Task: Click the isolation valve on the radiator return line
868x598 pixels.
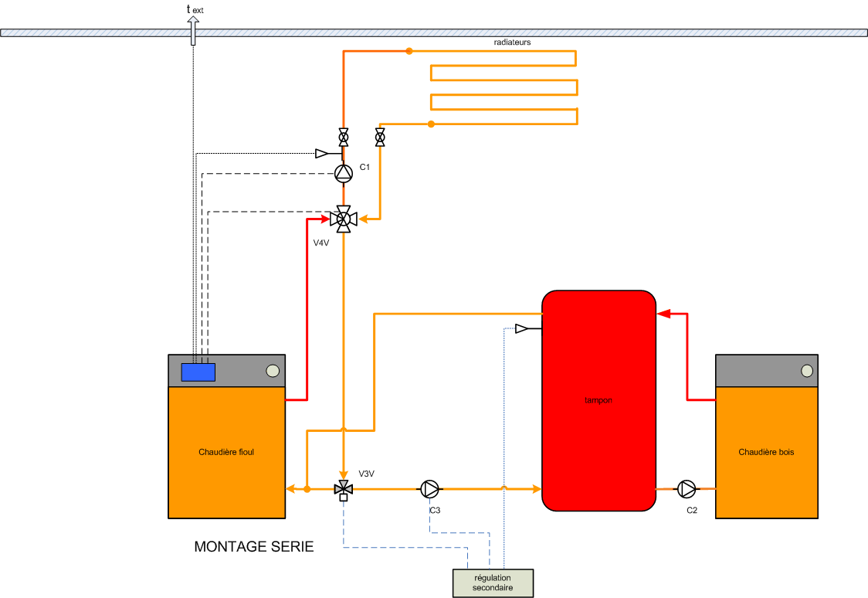Action: (x=380, y=138)
